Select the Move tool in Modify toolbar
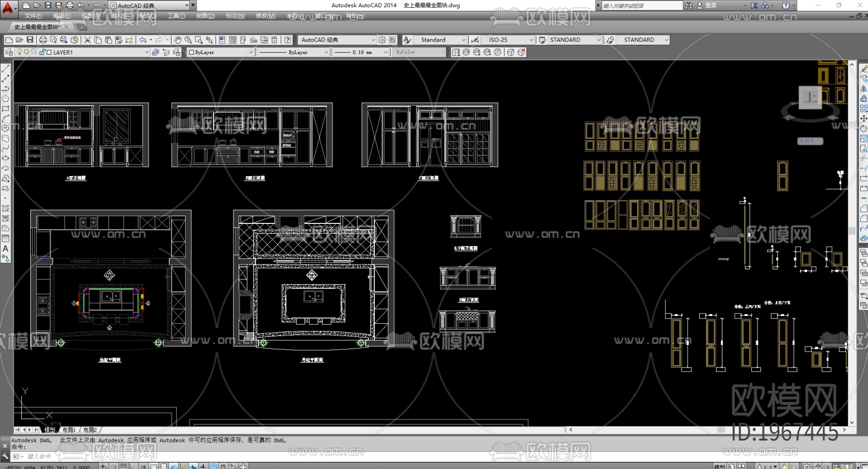Viewport: 868px width, 469px height. click(x=864, y=118)
